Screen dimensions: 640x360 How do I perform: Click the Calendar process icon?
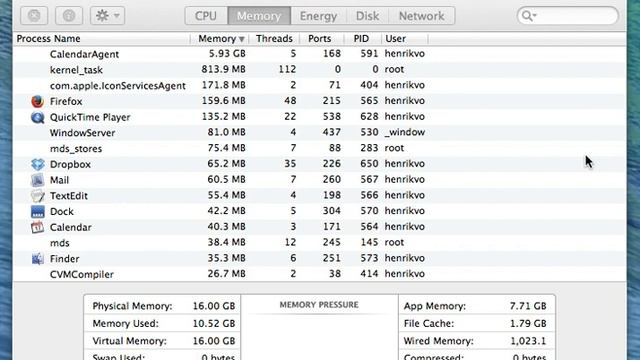coord(38,227)
